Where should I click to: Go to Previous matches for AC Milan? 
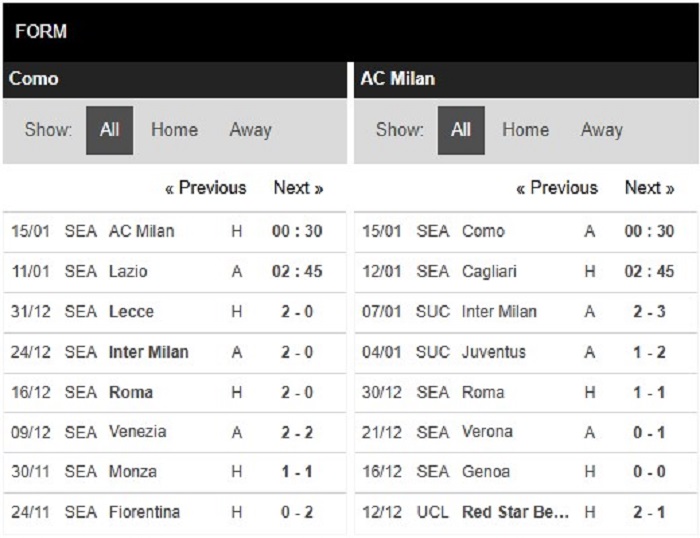(x=557, y=188)
